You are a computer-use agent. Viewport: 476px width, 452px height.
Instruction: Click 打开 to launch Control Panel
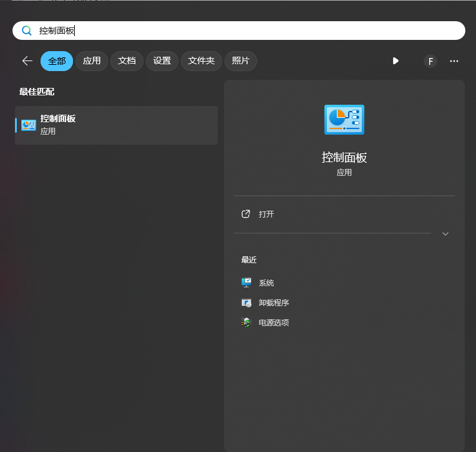tap(266, 214)
